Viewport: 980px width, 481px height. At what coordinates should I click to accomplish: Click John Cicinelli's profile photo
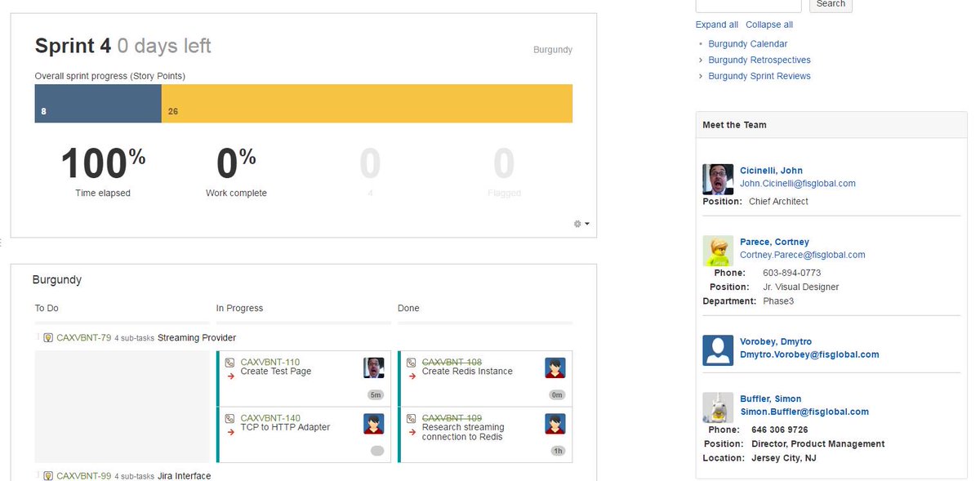[718, 179]
